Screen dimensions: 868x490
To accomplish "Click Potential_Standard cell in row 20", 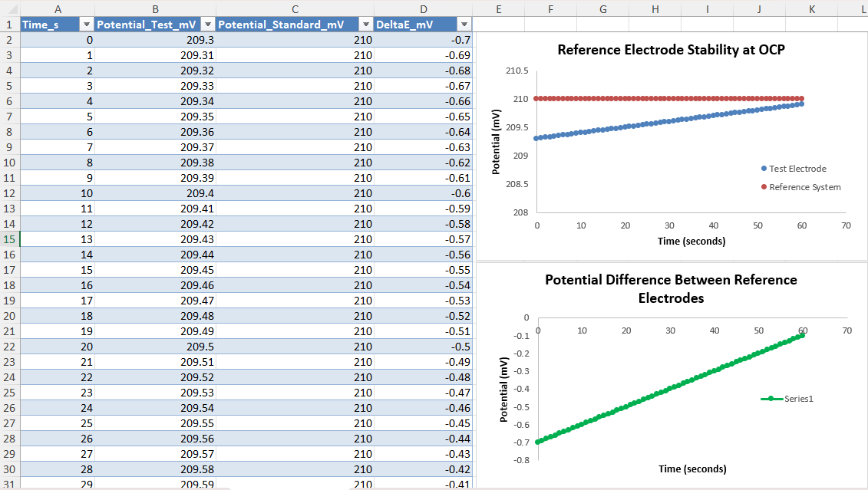I will point(295,316).
